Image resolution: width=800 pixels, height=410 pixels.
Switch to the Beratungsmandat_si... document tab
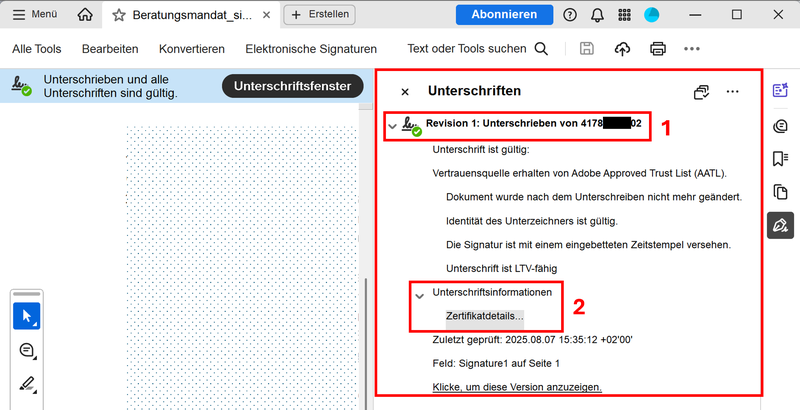(191, 15)
